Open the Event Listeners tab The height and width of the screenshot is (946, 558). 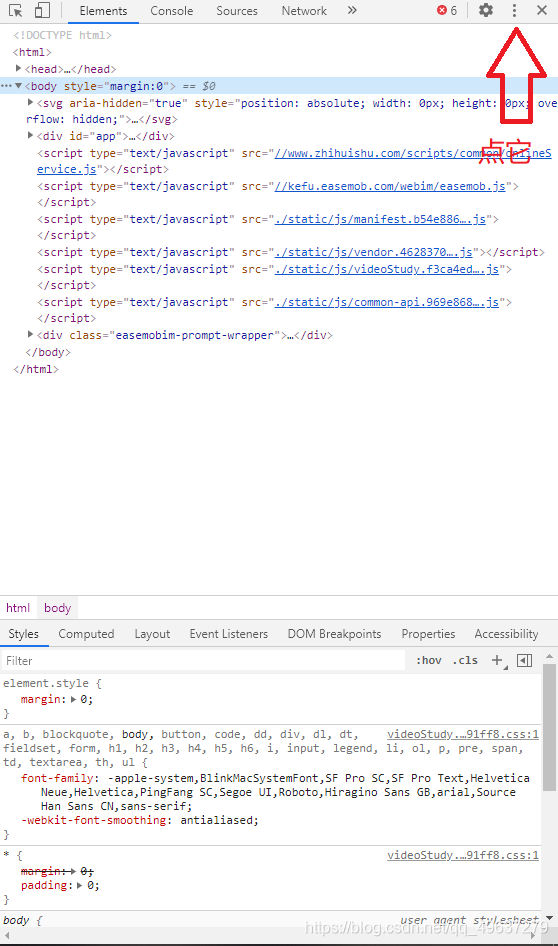[229, 634]
